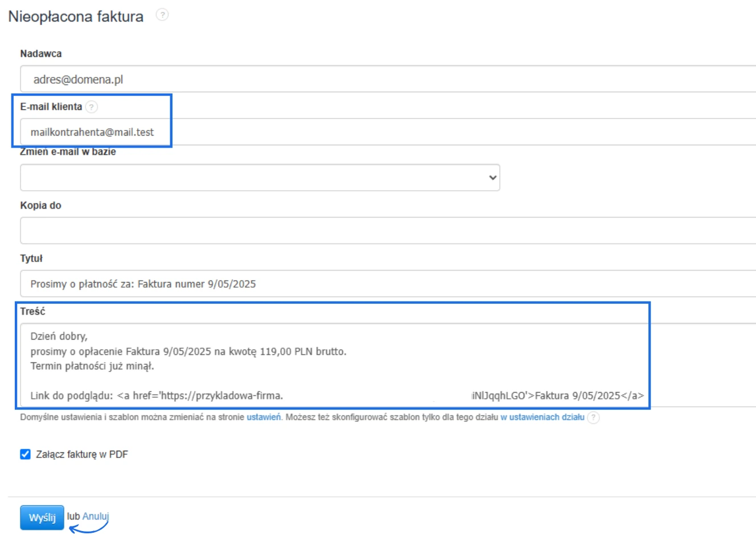This screenshot has width=756, height=547.
Task: Open the 'ustawień' settings link
Action: tap(264, 417)
